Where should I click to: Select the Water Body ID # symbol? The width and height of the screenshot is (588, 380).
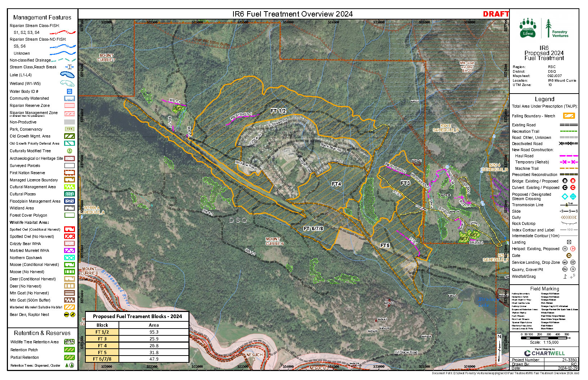70,91
